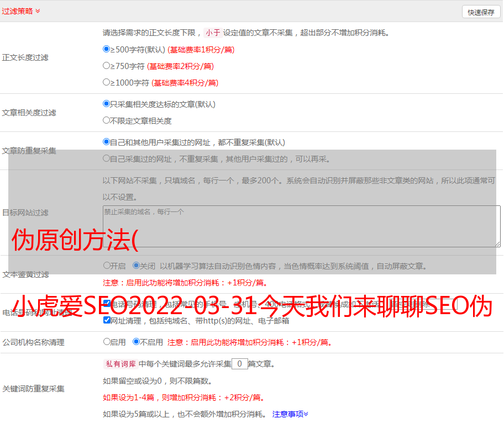This screenshot has width=504, height=424.
Task: Click the 正文长度过滤 row label
Action: [x=25, y=57]
